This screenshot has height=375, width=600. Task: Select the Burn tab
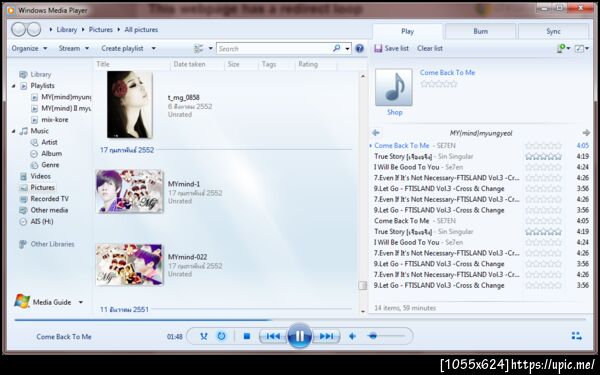(480, 31)
